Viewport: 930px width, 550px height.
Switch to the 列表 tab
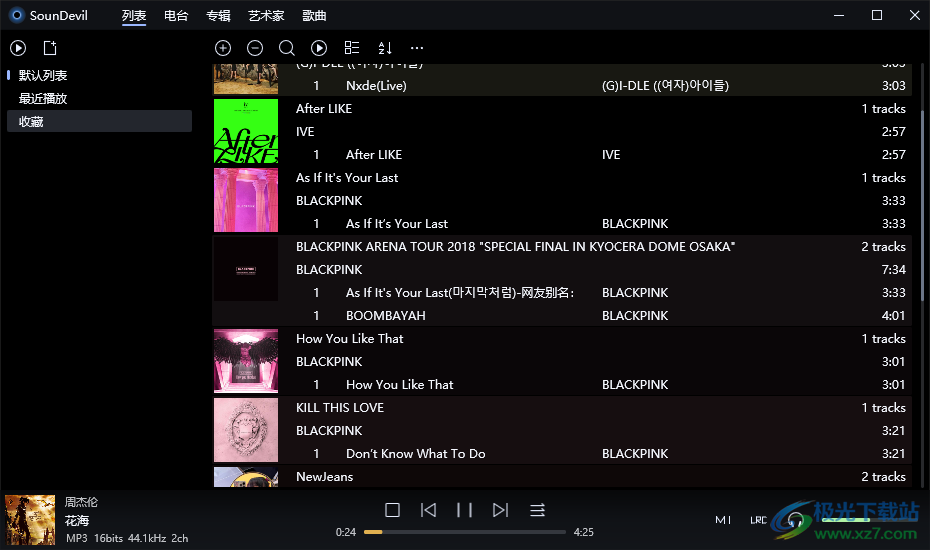tap(134, 16)
